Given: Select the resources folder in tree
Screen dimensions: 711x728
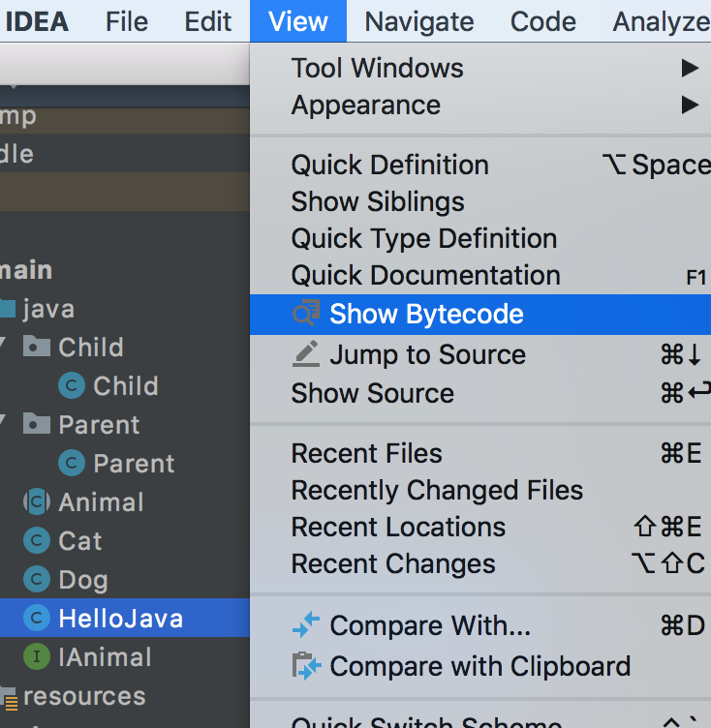Looking at the screenshot, I should pyautogui.click(x=83, y=695).
